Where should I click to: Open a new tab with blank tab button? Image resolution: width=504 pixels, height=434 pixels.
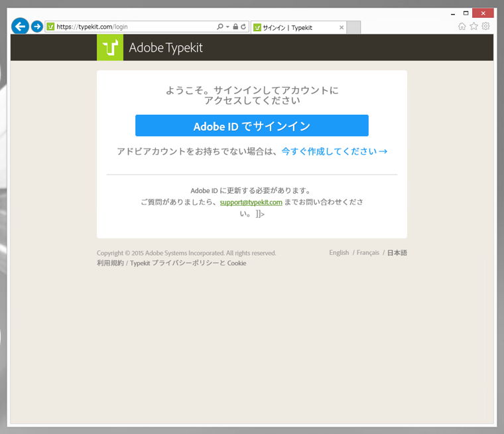pyautogui.click(x=353, y=27)
